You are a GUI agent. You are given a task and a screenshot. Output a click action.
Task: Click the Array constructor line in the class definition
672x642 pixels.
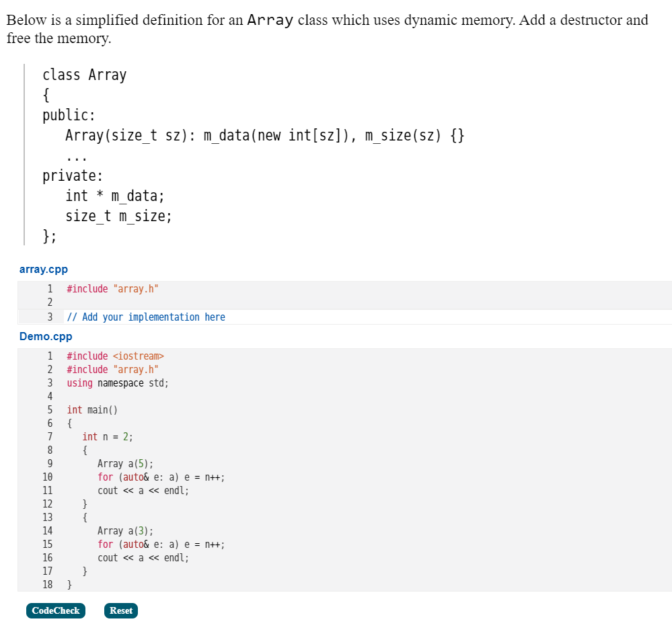[264, 135]
